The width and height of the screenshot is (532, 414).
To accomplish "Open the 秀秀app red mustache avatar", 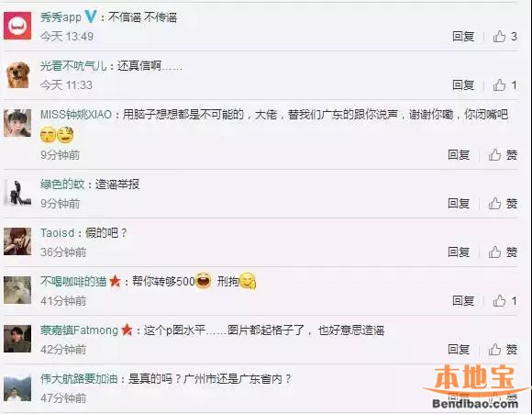I will [x=17, y=26].
